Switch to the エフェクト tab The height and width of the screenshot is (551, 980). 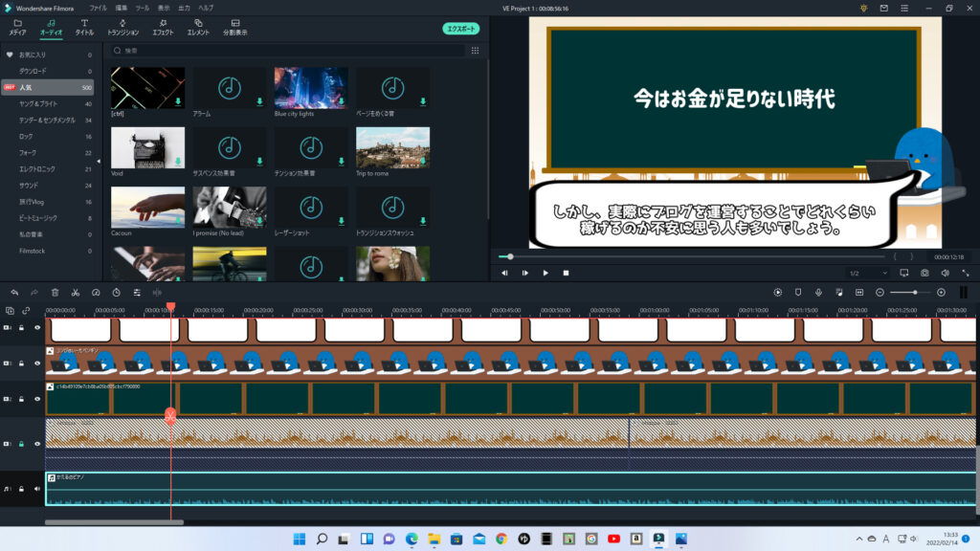click(x=163, y=28)
